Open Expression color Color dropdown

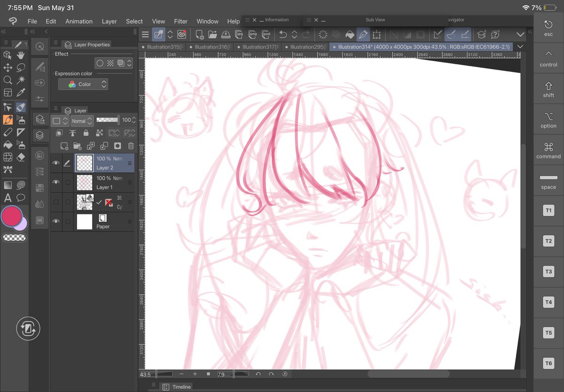point(83,84)
